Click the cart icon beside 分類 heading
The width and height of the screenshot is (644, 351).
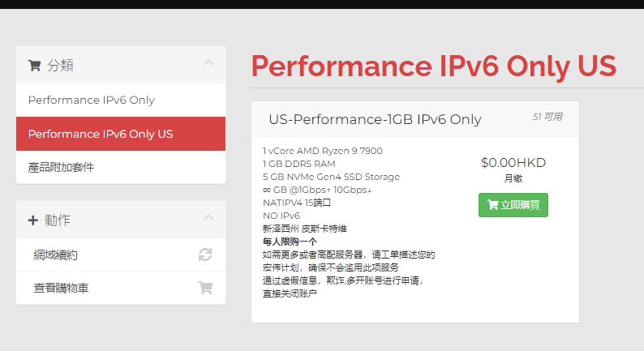pyautogui.click(x=34, y=65)
